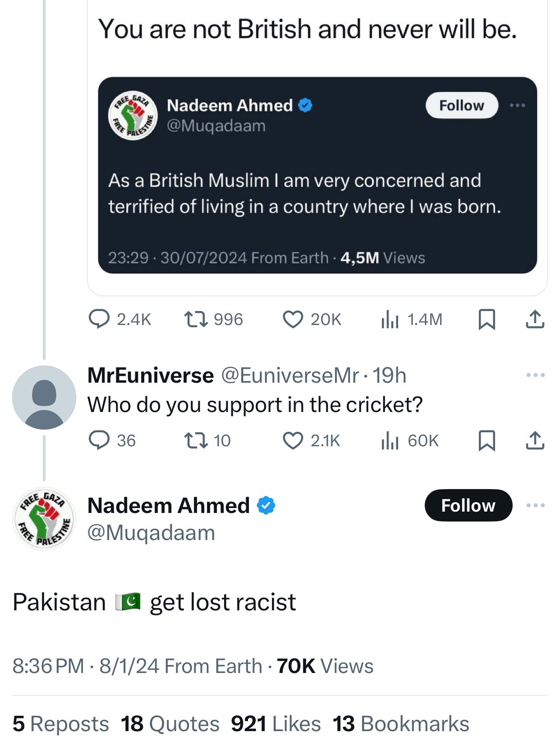This screenshot has width=560, height=746.
Task: Reply to the quoted-tweet post with 2.4K comments
Action: click(119, 320)
